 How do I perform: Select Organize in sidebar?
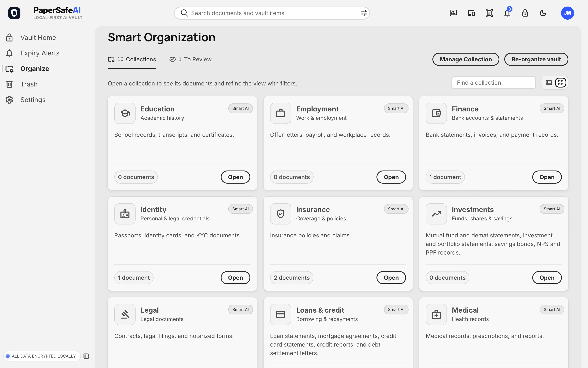27,69
